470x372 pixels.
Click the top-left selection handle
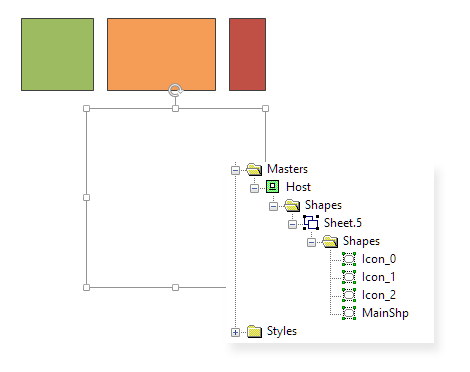86,108
